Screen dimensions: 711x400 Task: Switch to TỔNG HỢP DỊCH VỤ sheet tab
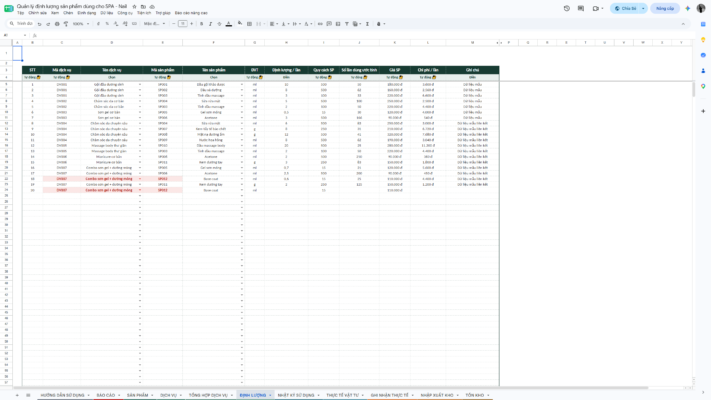208,395
